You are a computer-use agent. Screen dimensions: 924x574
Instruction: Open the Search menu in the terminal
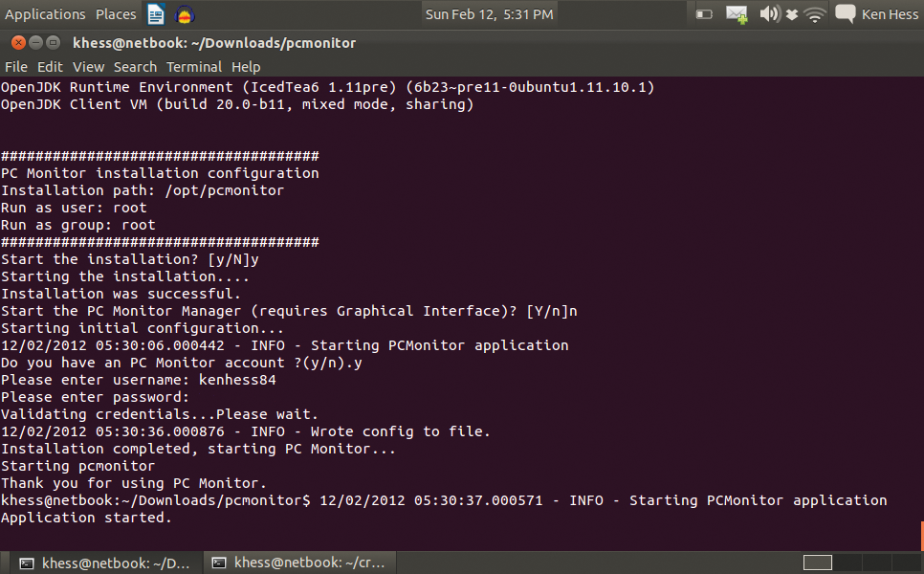(x=135, y=67)
